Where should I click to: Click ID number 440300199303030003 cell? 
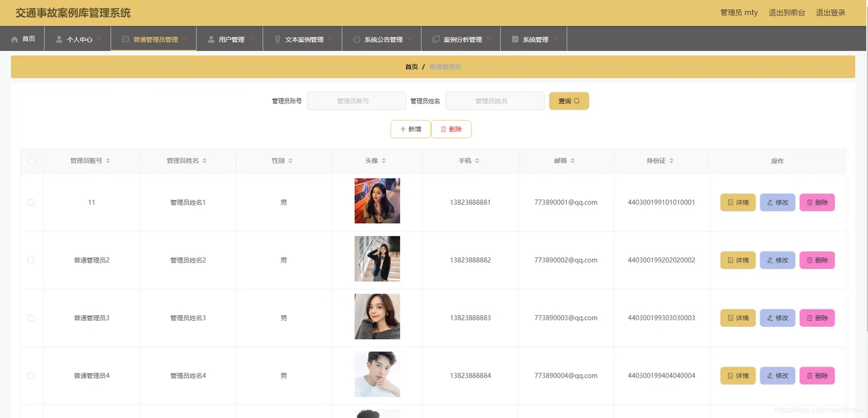pyautogui.click(x=662, y=318)
